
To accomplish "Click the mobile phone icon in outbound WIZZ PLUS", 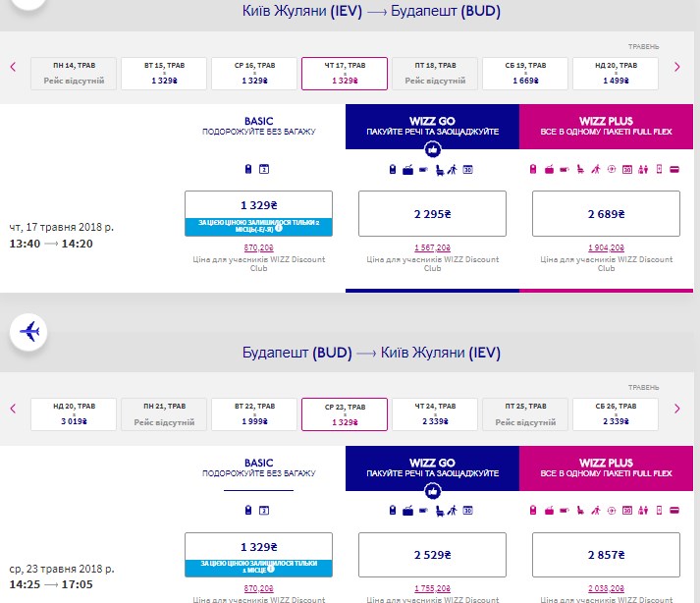I will (x=660, y=170).
